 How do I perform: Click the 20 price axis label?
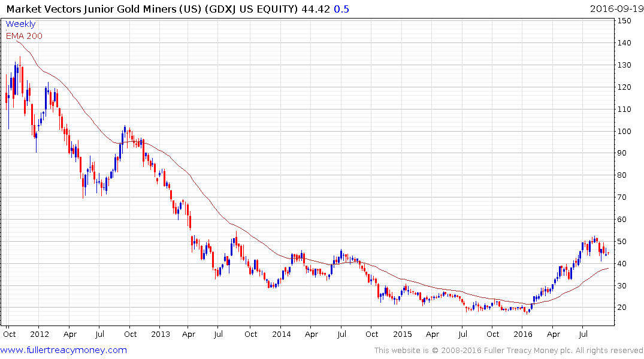pos(622,308)
